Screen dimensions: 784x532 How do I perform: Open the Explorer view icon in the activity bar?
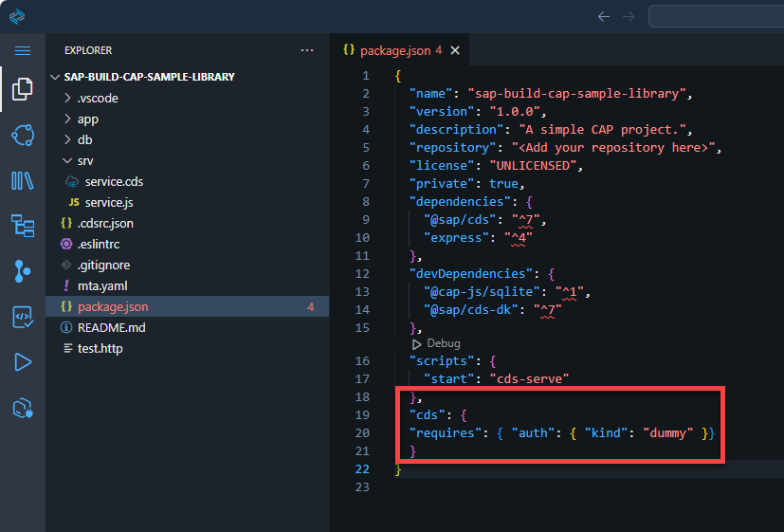[x=23, y=89]
